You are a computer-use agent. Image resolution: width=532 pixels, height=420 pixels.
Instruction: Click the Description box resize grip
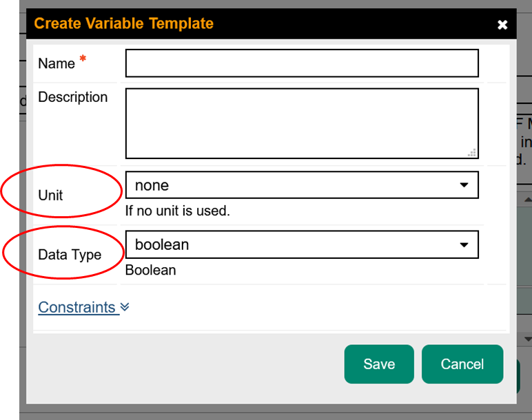coord(472,153)
